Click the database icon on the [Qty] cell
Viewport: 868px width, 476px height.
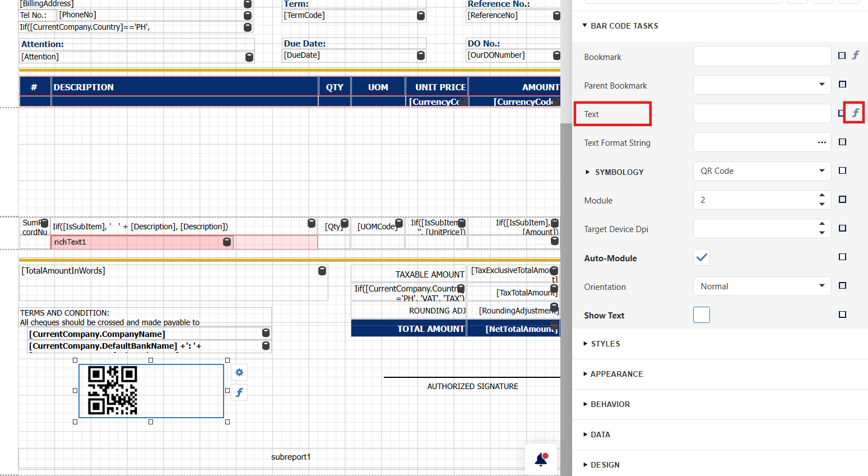click(x=345, y=223)
